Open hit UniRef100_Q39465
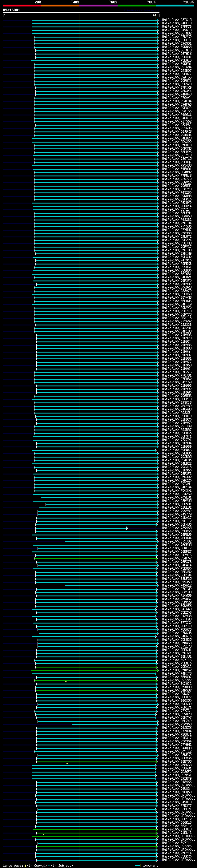The height and width of the screenshot is (868, 197). (177, 528)
